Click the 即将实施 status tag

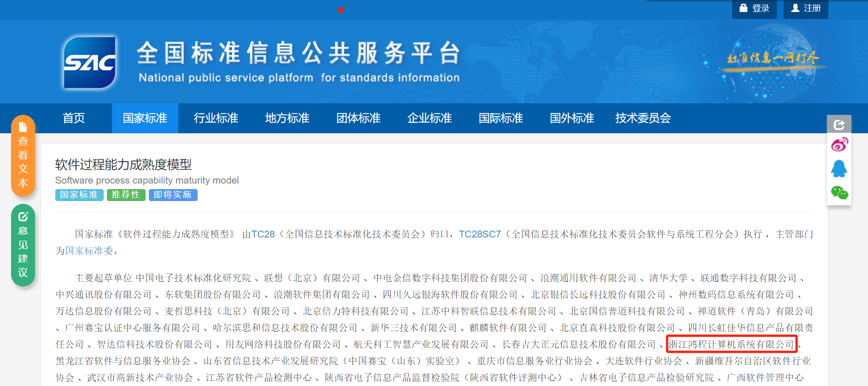click(173, 195)
